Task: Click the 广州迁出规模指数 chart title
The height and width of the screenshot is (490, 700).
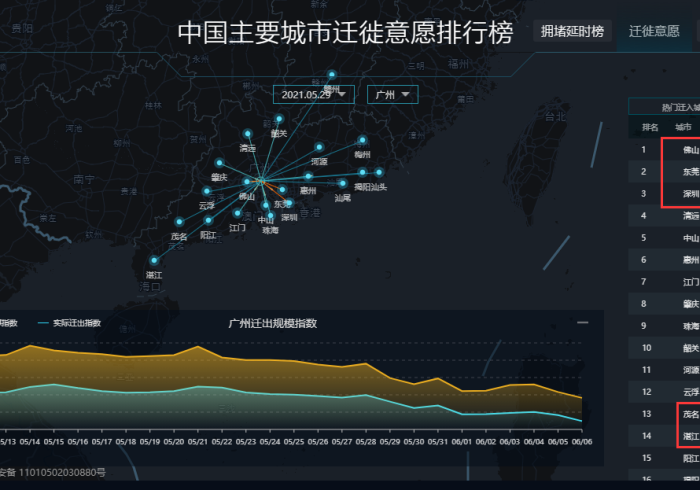Action: tap(273, 323)
